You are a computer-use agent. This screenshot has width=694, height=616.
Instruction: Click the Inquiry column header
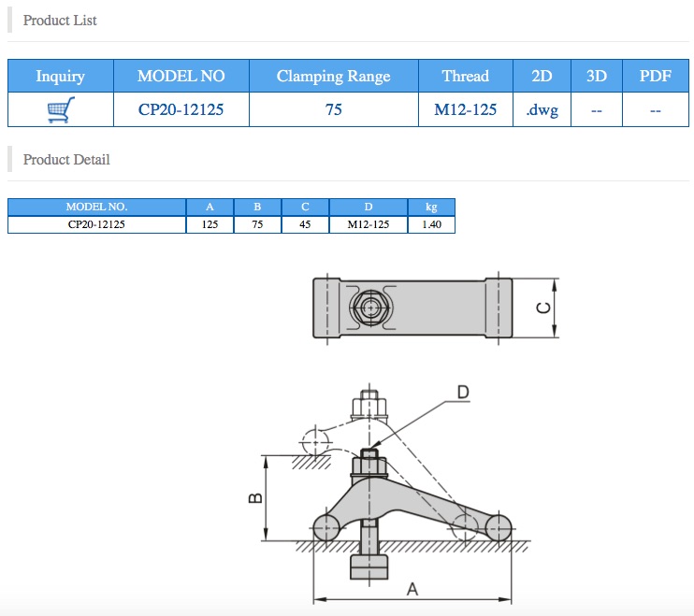click(x=60, y=77)
